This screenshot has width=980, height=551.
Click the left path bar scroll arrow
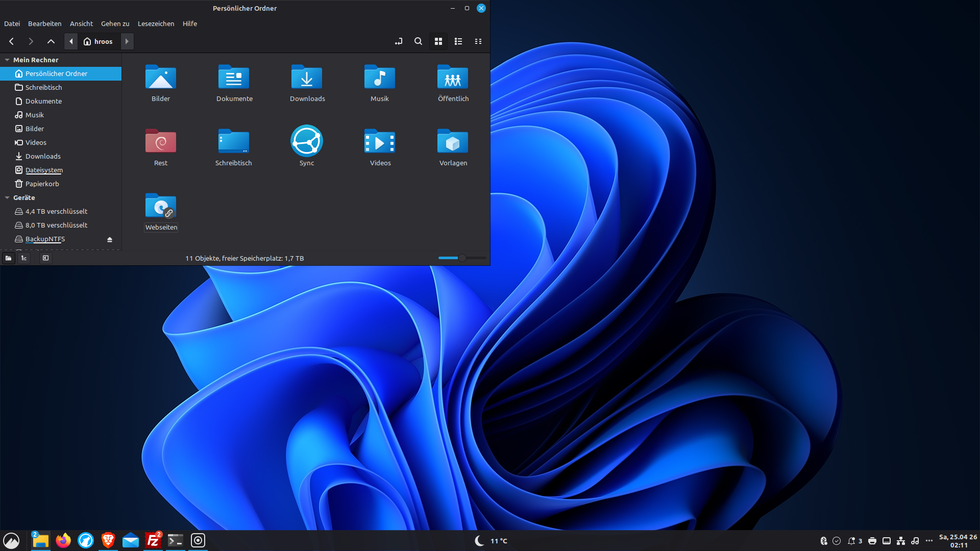71,41
